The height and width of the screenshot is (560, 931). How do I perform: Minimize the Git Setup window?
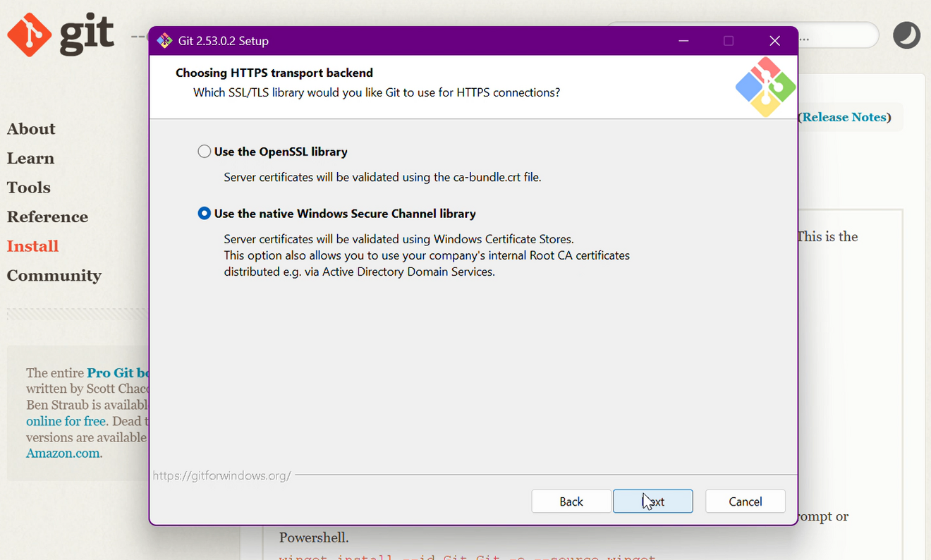[683, 41]
